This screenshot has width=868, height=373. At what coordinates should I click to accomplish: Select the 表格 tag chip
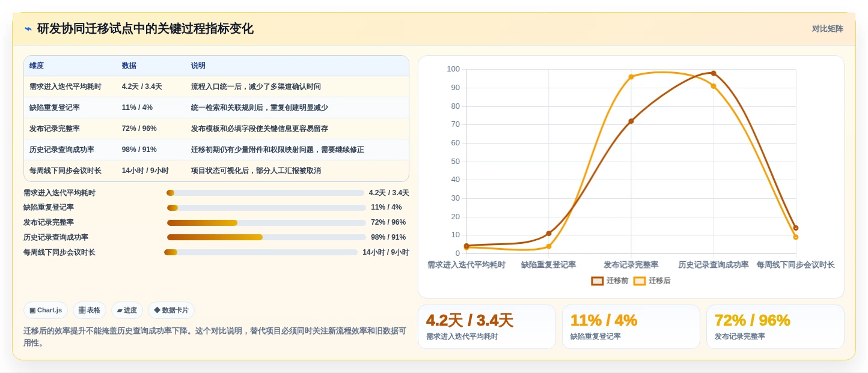tap(90, 311)
